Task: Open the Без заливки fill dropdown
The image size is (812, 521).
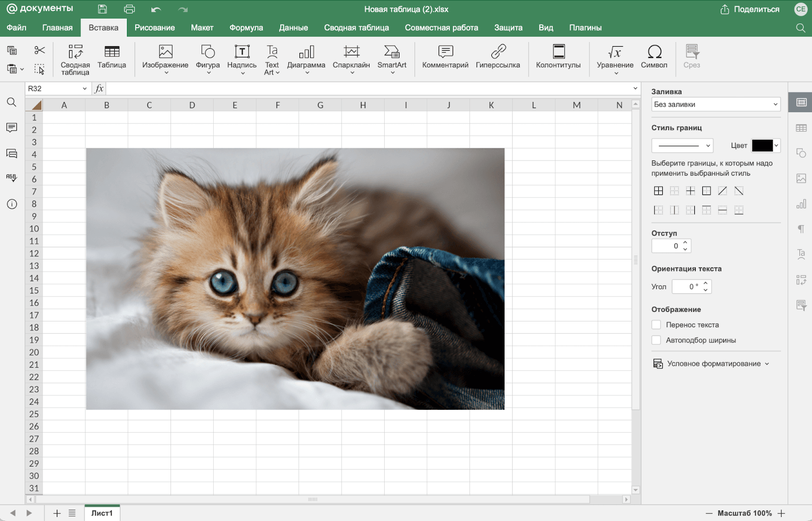Action: click(716, 105)
